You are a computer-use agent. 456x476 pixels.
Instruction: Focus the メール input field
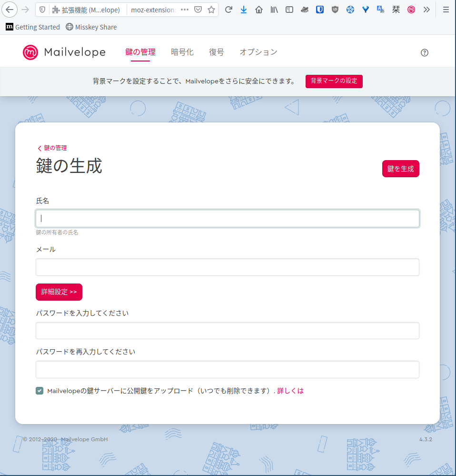click(x=228, y=267)
